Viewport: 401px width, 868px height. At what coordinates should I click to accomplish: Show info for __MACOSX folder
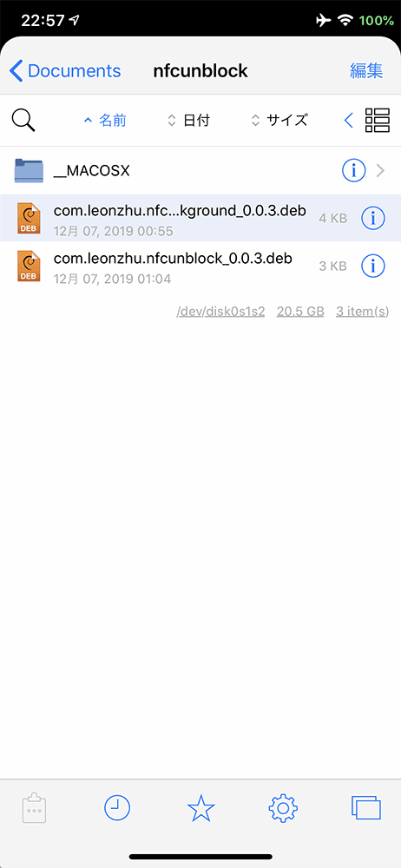[x=354, y=170]
